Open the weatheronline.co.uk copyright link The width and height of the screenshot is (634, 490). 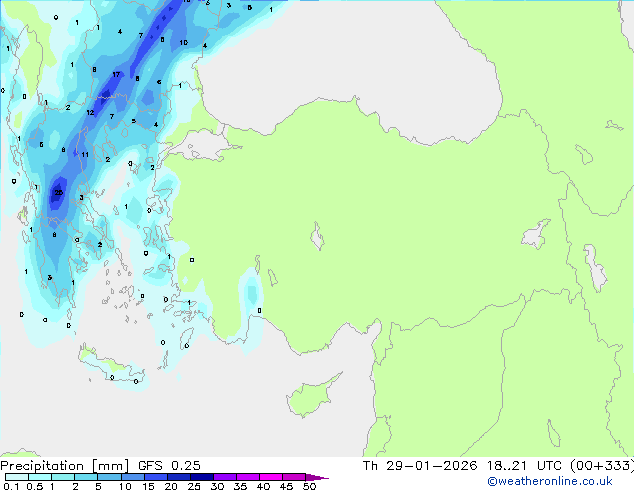[x=549, y=481]
